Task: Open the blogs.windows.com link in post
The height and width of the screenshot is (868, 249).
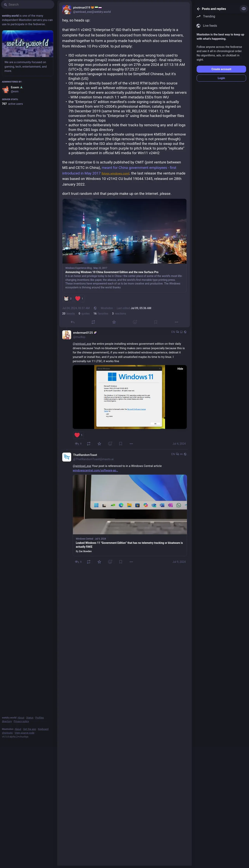Action: pyautogui.click(x=115, y=174)
